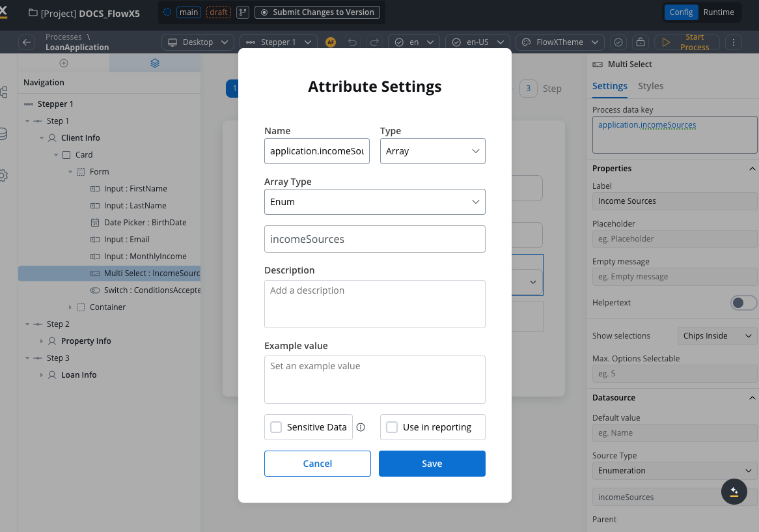Click the orange AF avatar badge
This screenshot has height=532, width=759.
click(x=331, y=42)
